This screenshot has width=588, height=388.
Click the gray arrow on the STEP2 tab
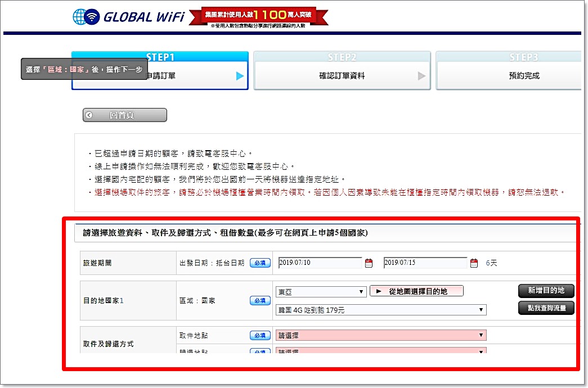pyautogui.click(x=422, y=76)
